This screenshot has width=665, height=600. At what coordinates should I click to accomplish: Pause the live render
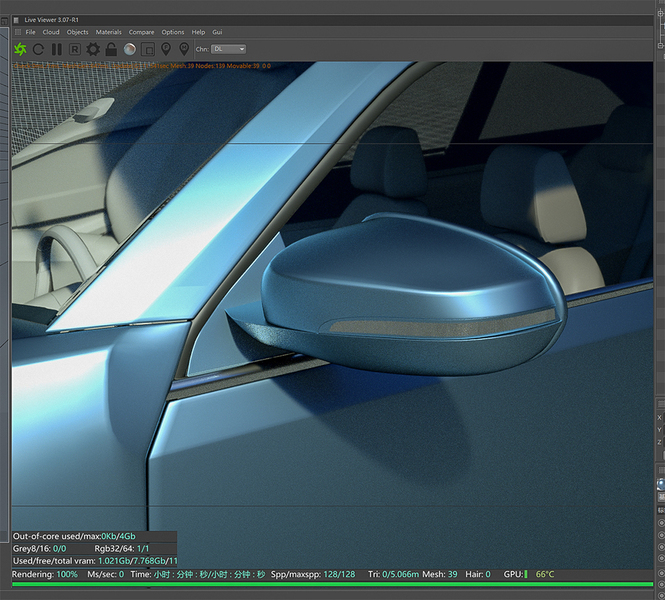[56, 49]
